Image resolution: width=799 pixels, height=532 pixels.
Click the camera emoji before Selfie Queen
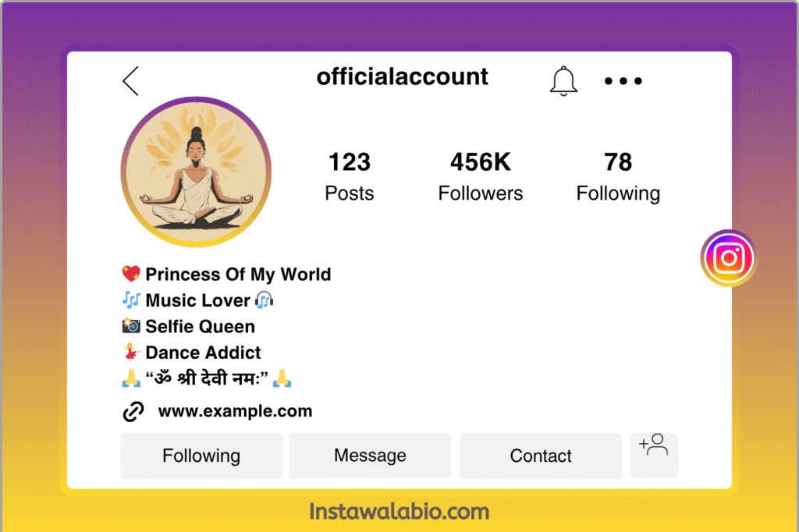tap(131, 325)
